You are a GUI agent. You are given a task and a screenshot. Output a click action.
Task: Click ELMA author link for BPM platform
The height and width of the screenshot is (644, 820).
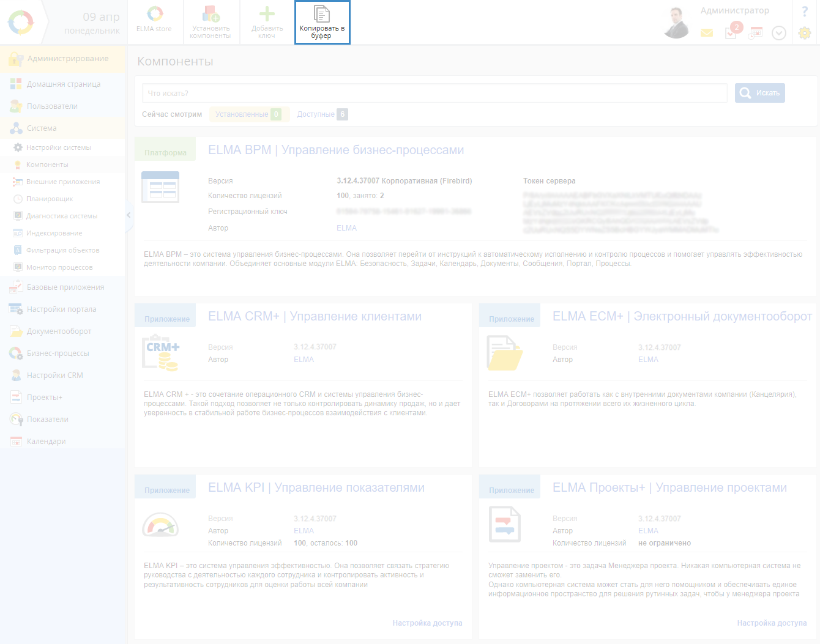[346, 228]
